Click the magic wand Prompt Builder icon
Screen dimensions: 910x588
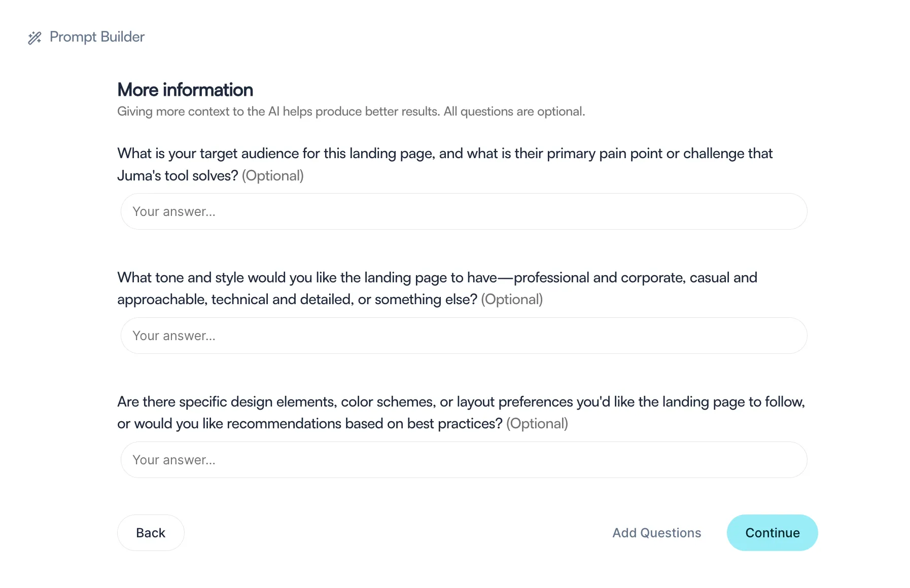[x=34, y=38]
